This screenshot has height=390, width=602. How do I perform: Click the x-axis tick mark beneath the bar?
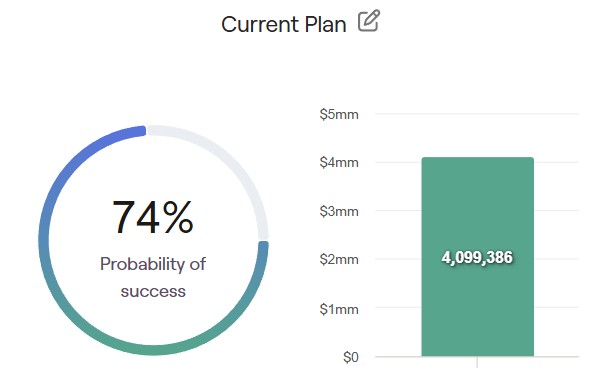click(x=477, y=362)
